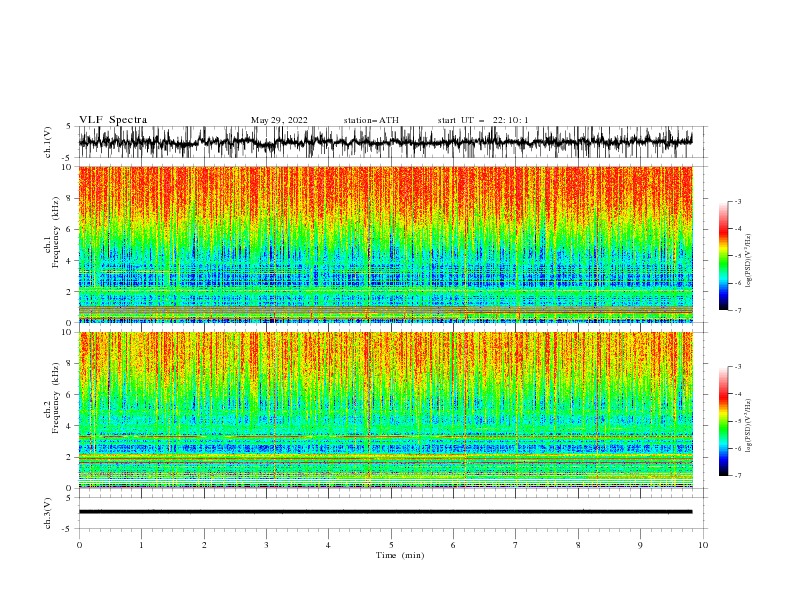Click the "-7" tick on the ch.1 colorbar
792x612 pixels.
click(x=737, y=311)
